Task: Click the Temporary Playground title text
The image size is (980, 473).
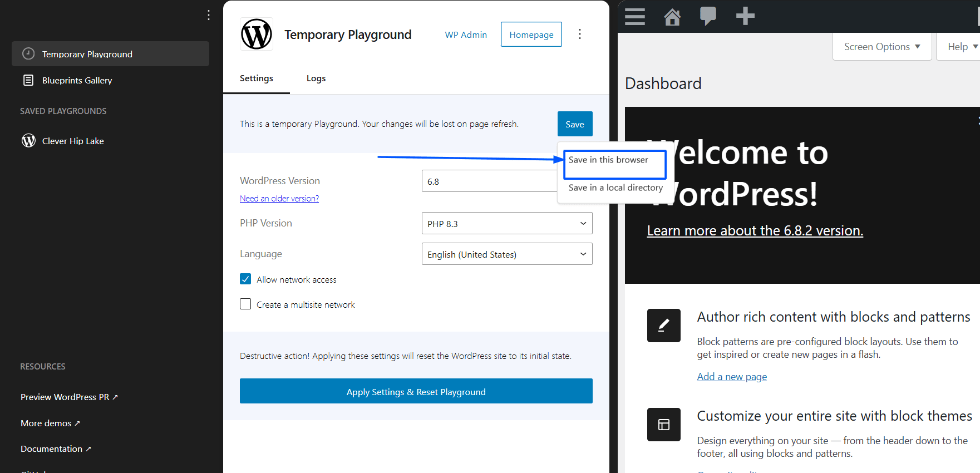Action: point(348,35)
